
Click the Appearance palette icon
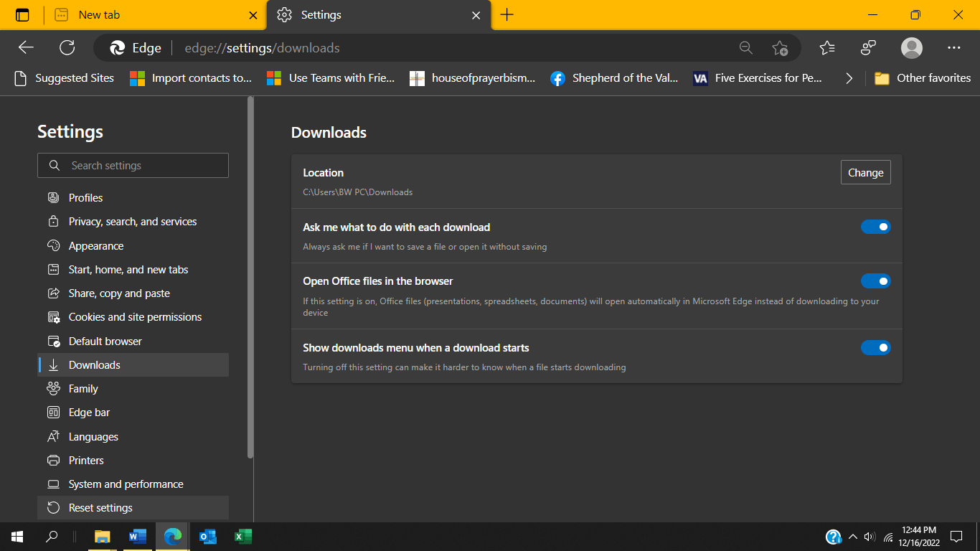coord(53,245)
